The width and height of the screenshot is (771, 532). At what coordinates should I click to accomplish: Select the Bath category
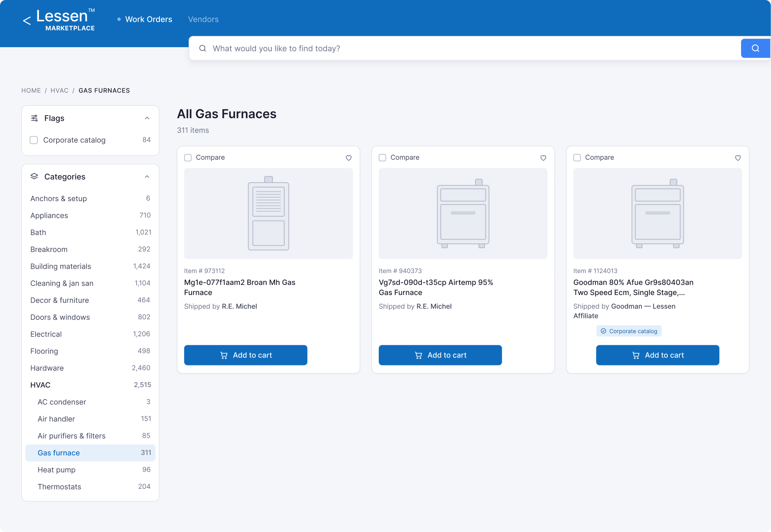click(90, 232)
